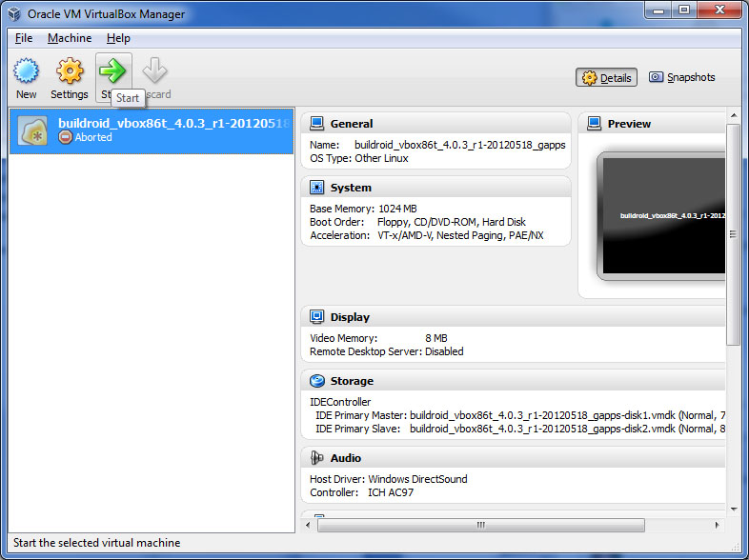Start the VM with green arrow
The height and width of the screenshot is (560, 749).
[112, 71]
